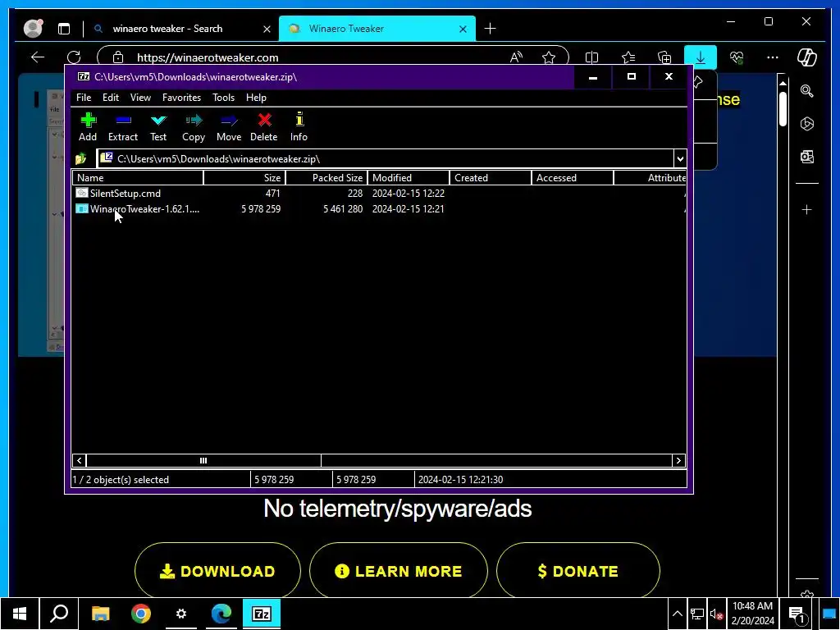
Task: Refresh the Edge page
Action: coord(73,57)
